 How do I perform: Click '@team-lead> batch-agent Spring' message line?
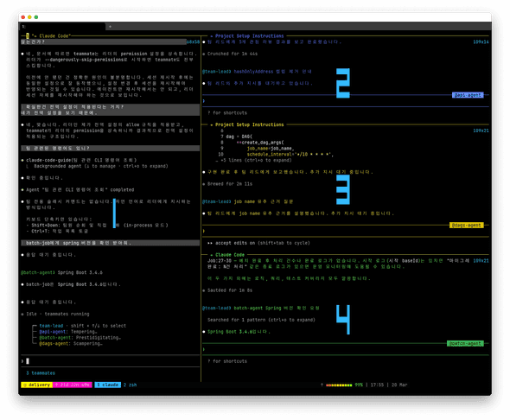[x=261, y=308]
